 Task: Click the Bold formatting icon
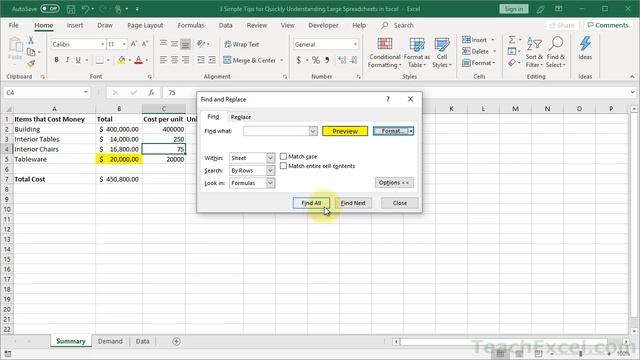click(56, 60)
